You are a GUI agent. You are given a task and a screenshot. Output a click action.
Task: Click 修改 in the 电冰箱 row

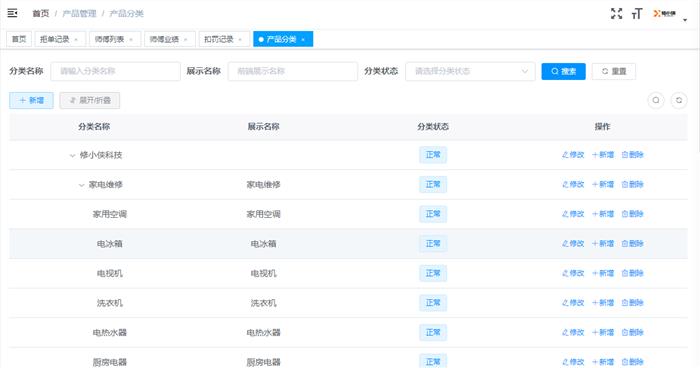point(573,243)
